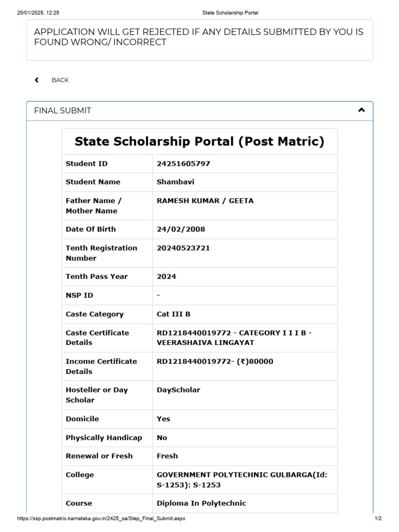Click the Caste Certificate Details value
Screen dimensions: 399x532
234,338
